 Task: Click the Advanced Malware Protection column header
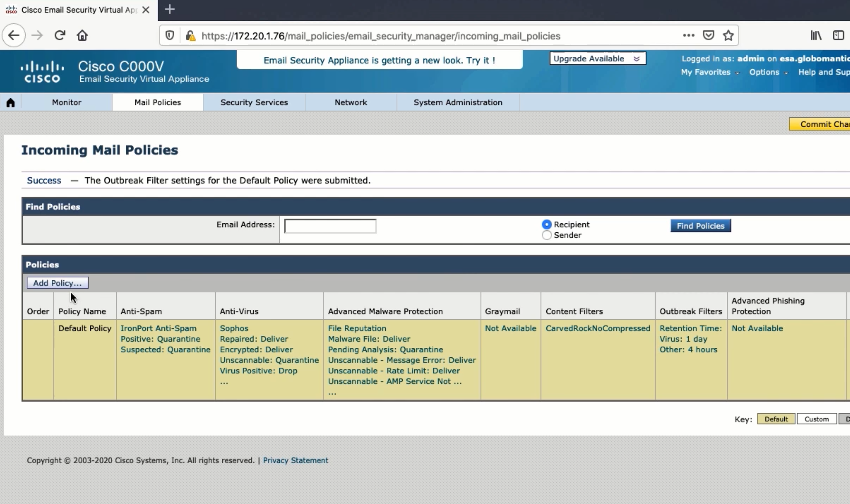pos(385,312)
